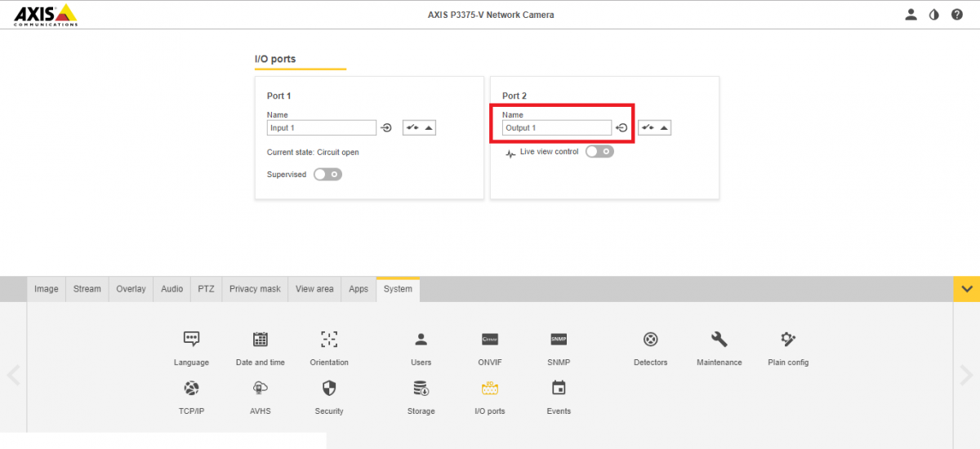This screenshot has height=449, width=980.
Task: Toggle the contrast theme icon
Action: point(934,15)
